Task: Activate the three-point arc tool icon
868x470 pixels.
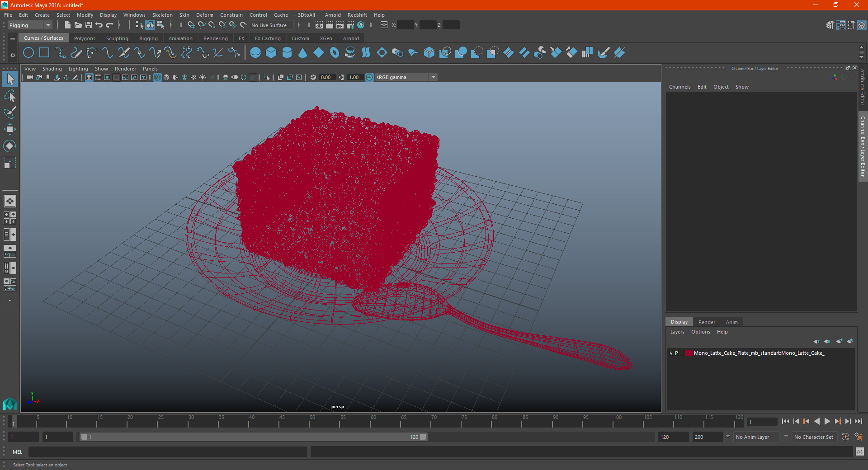Action: (92, 53)
